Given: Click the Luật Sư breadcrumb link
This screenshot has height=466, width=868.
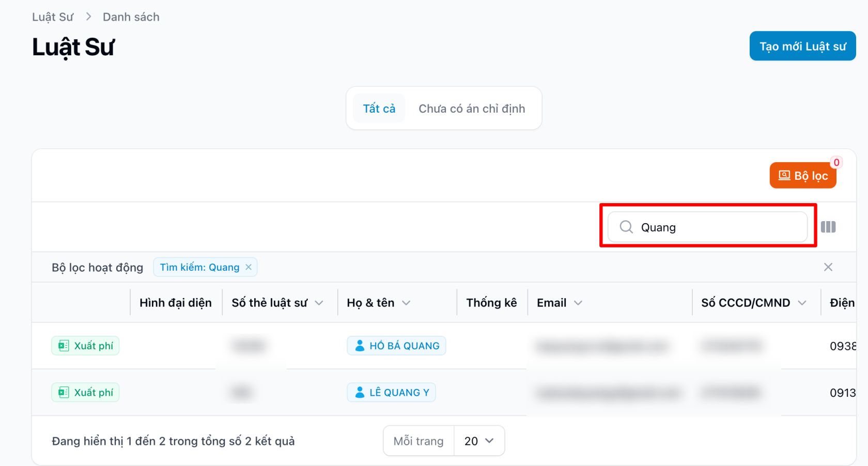Looking at the screenshot, I should (x=53, y=17).
